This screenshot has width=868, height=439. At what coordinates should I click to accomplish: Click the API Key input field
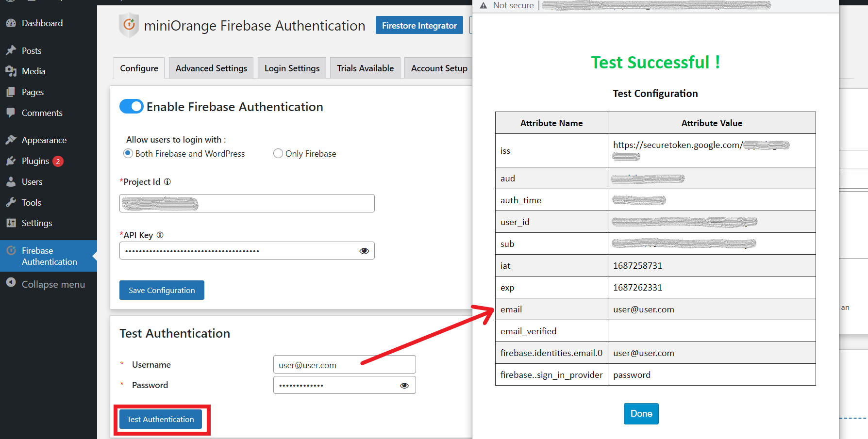tap(247, 251)
